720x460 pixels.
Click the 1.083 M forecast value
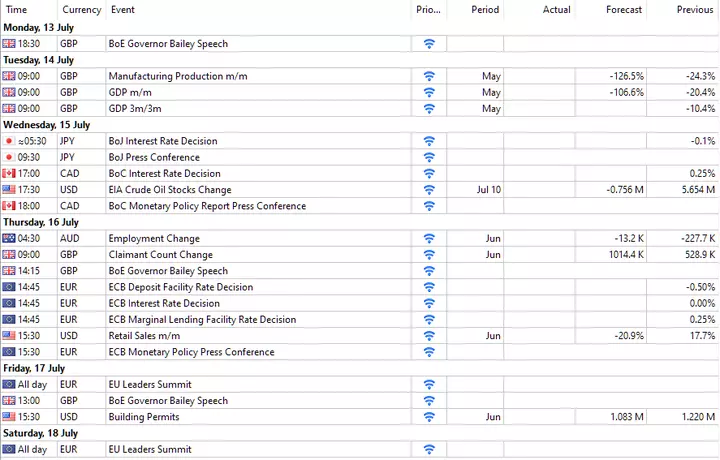coord(627,417)
